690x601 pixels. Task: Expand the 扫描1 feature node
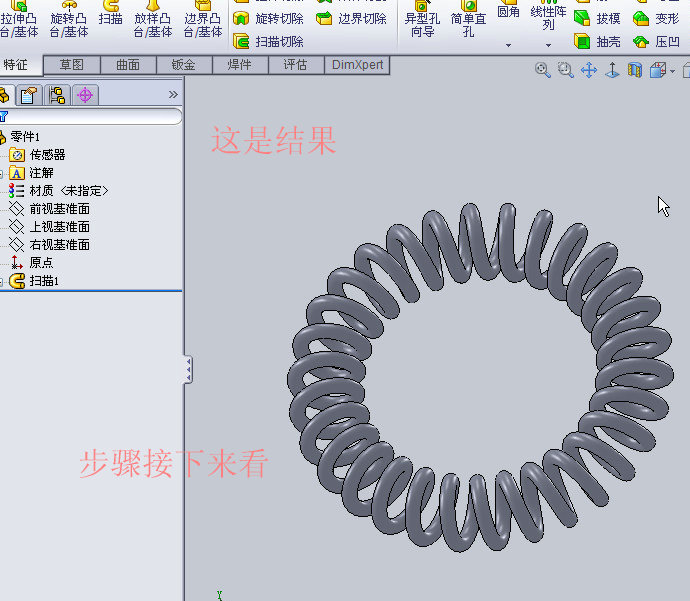pos(1,282)
